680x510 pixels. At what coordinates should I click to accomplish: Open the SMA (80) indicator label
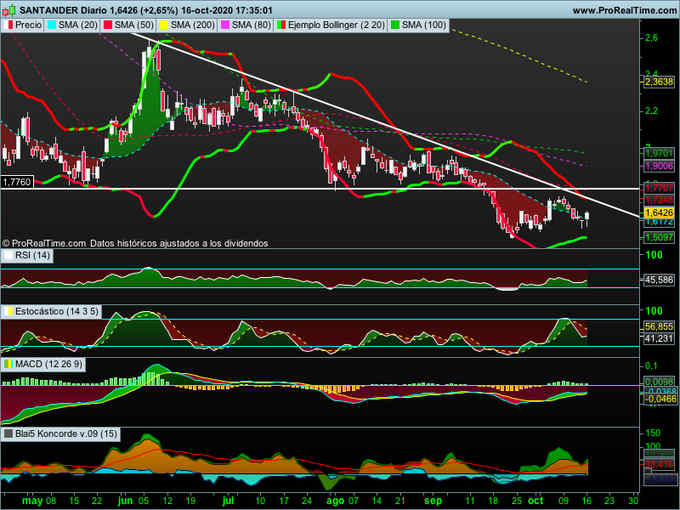252,25
